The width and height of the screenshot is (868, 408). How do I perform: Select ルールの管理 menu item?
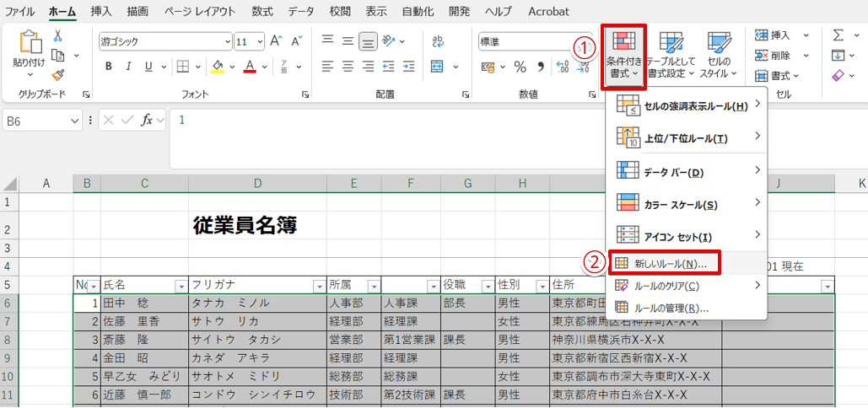click(x=687, y=308)
